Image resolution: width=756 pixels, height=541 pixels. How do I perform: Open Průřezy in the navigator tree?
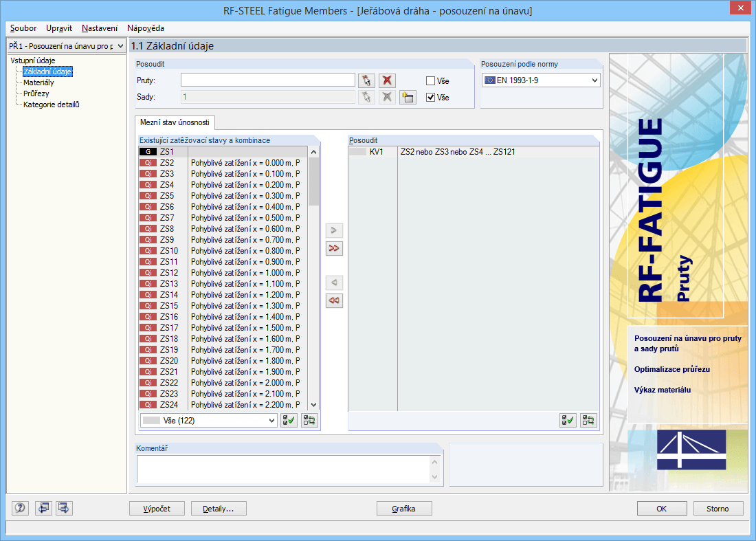36,93
